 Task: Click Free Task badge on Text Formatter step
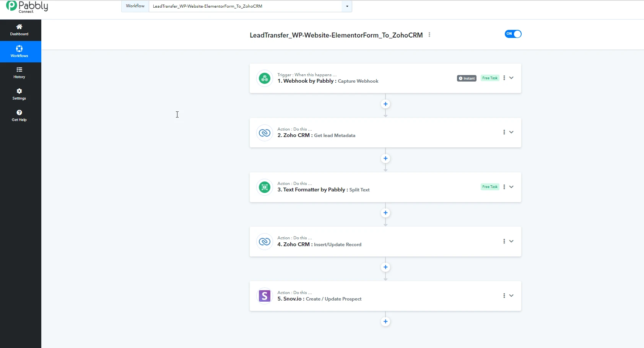click(490, 187)
